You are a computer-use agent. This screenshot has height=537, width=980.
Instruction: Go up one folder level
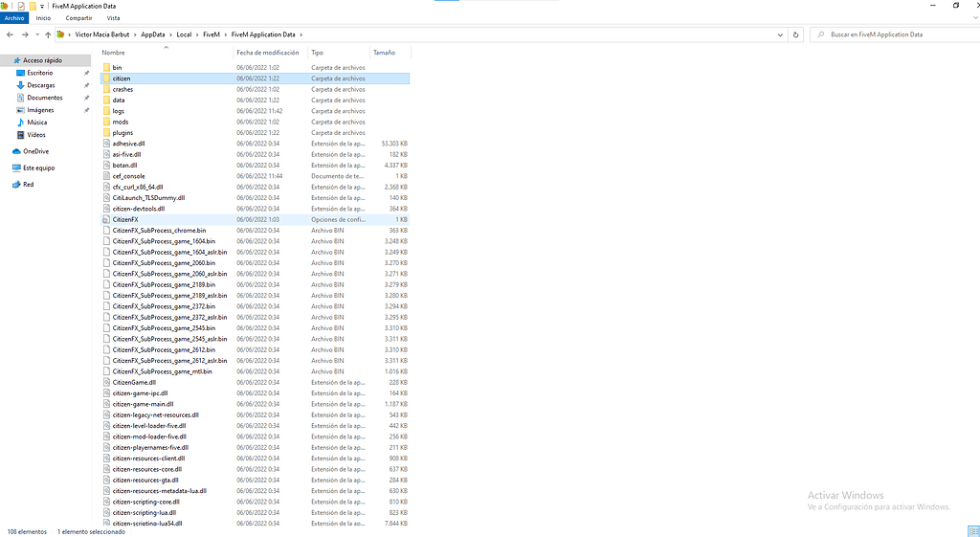(47, 34)
